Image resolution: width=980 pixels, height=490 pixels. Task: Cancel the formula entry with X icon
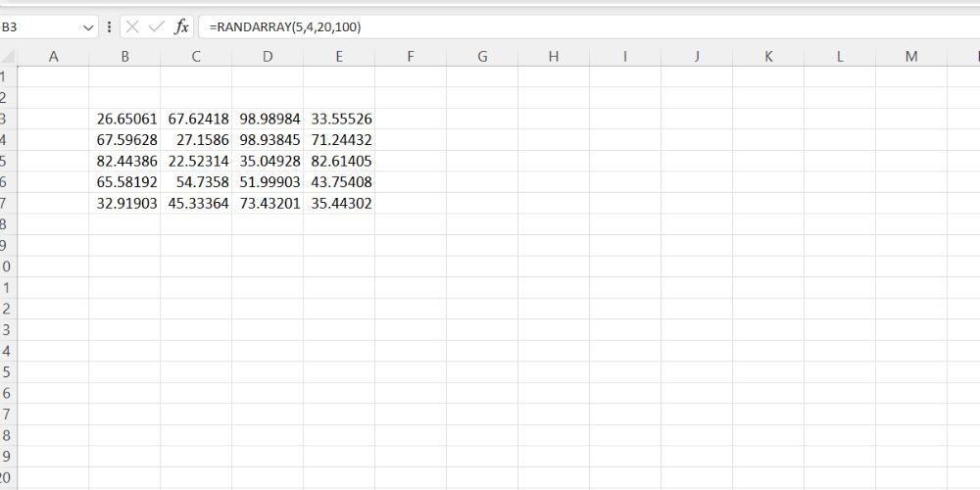pyautogui.click(x=132, y=26)
